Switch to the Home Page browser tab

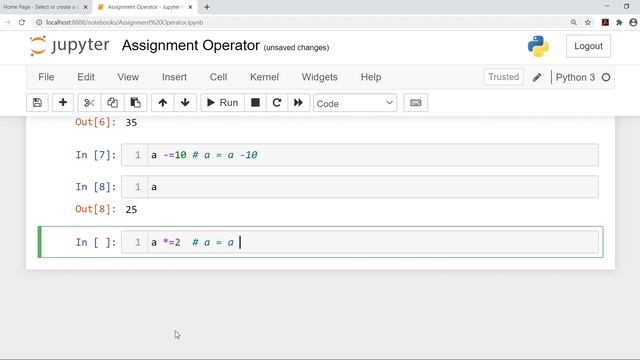click(41, 7)
